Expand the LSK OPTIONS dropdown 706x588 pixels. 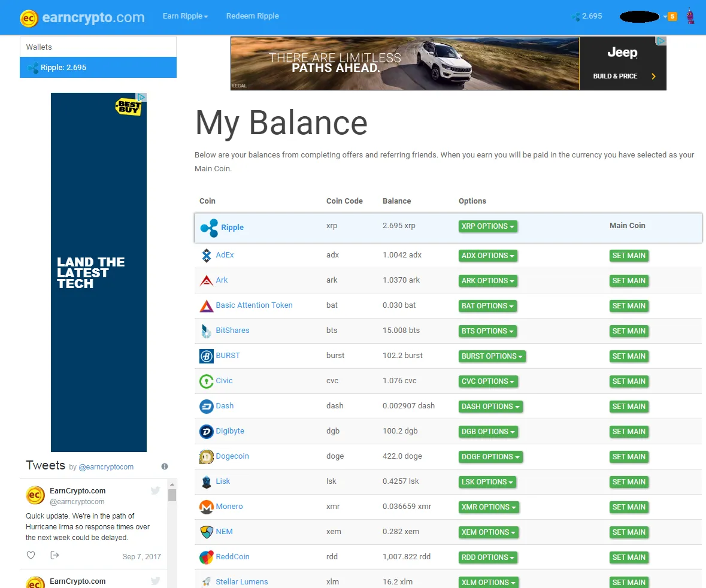487,482
